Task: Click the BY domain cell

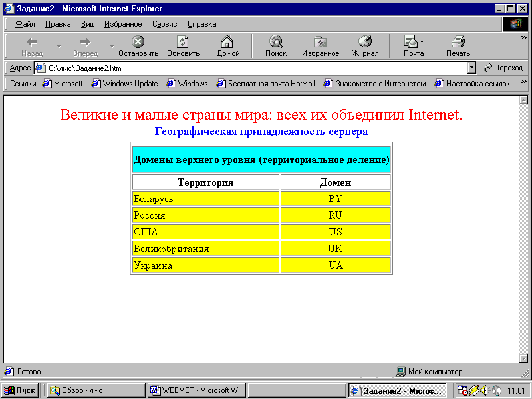Action: pyautogui.click(x=336, y=198)
